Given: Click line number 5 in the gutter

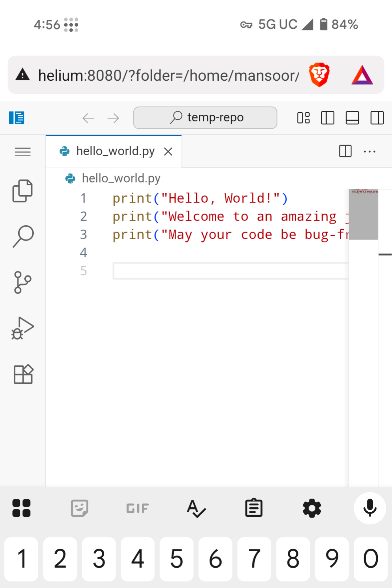Looking at the screenshot, I should (84, 271).
